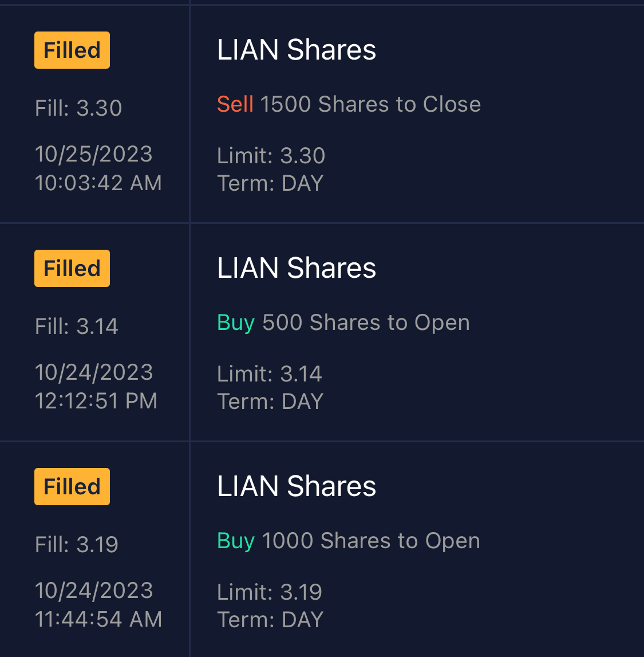Click Fill: 3.19 price
The image size is (644, 657).
(77, 545)
